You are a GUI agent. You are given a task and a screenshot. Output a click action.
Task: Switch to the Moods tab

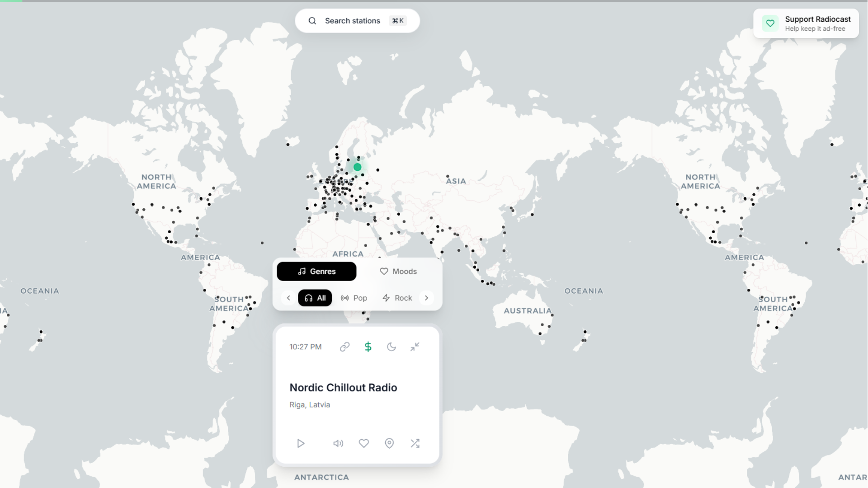coord(398,271)
